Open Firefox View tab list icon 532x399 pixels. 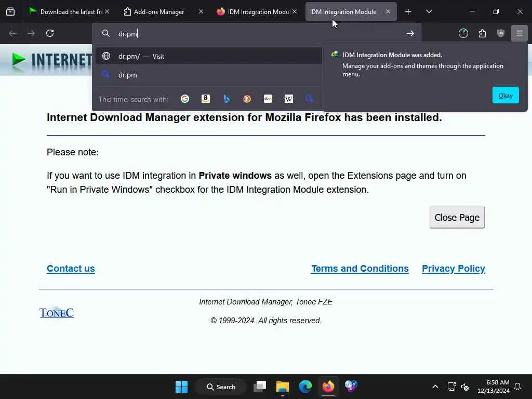click(x=10, y=11)
